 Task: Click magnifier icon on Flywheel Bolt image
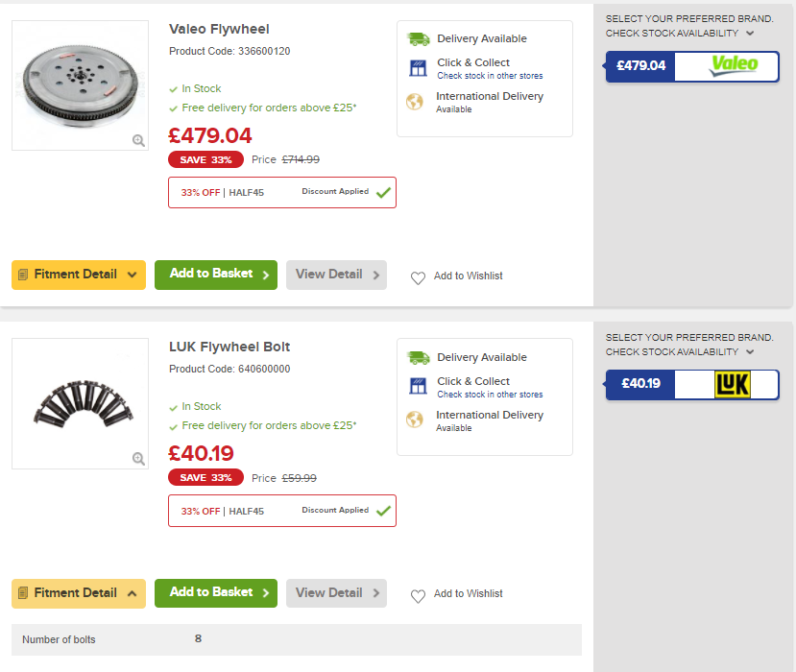point(138,459)
